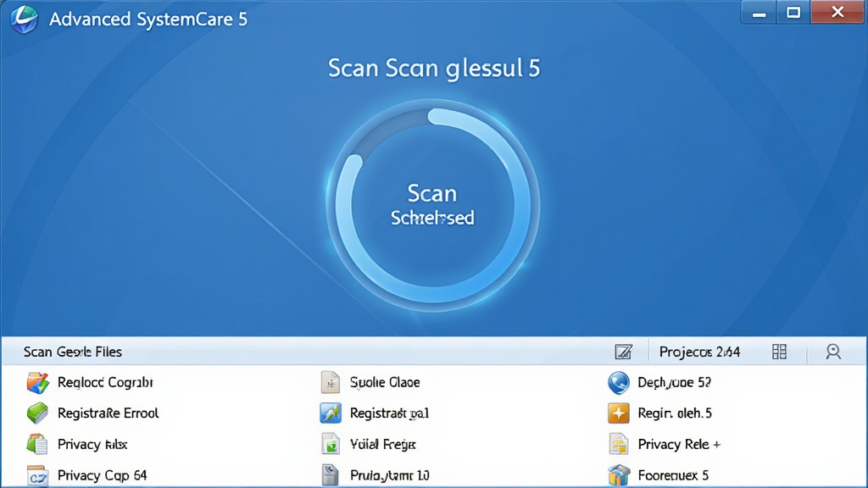Minimize the Advanced SystemCare window
Screen dimensions: 868x488
tap(759, 13)
